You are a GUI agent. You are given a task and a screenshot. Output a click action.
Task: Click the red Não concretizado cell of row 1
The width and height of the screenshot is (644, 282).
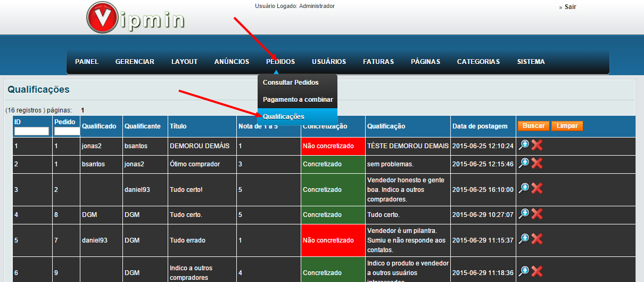(333, 146)
